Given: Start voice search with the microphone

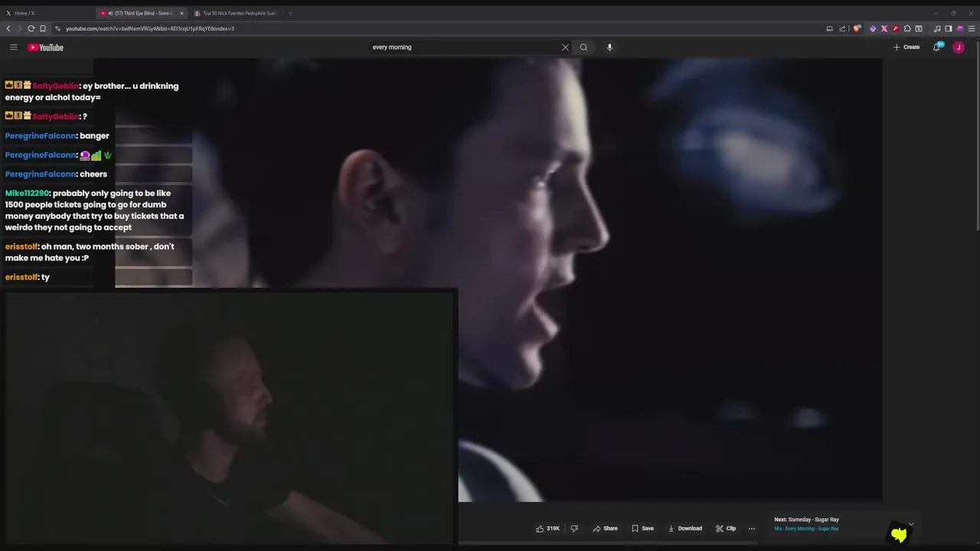Looking at the screenshot, I should tap(609, 47).
